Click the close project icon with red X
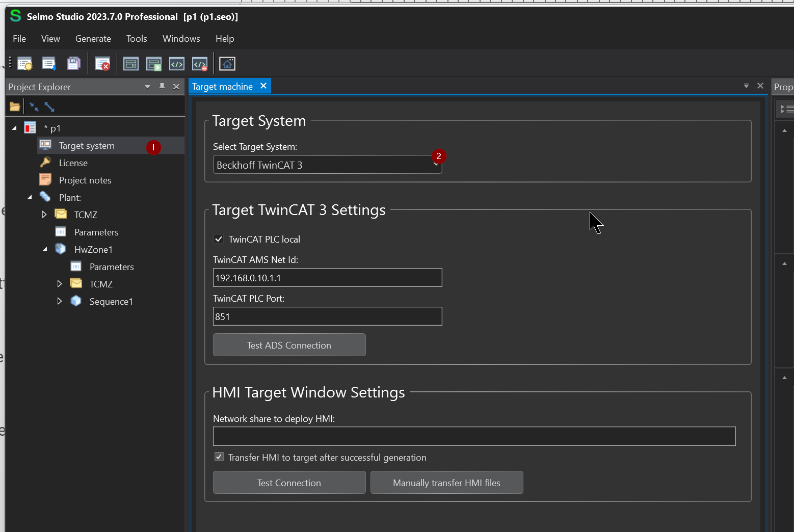The image size is (794, 532). pos(102,64)
